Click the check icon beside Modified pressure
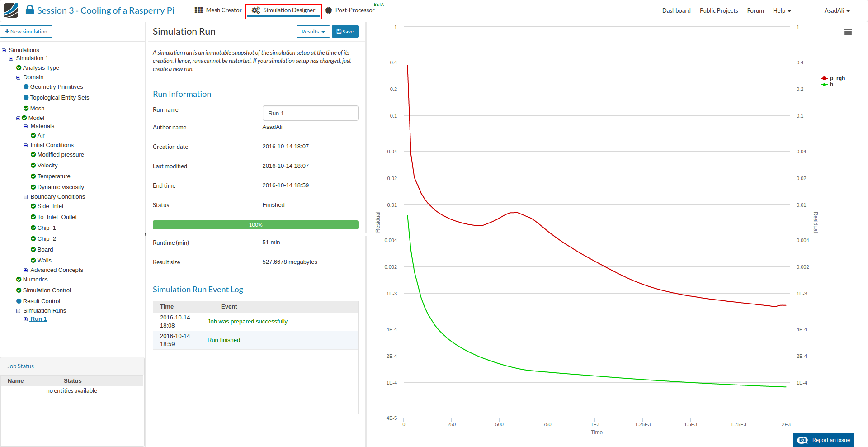The width and height of the screenshot is (868, 447). point(33,155)
